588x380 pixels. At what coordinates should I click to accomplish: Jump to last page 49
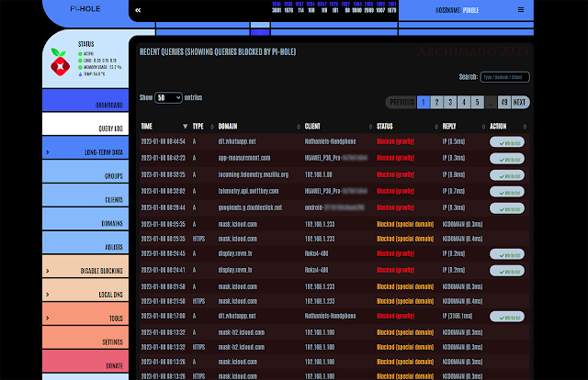[x=504, y=102]
